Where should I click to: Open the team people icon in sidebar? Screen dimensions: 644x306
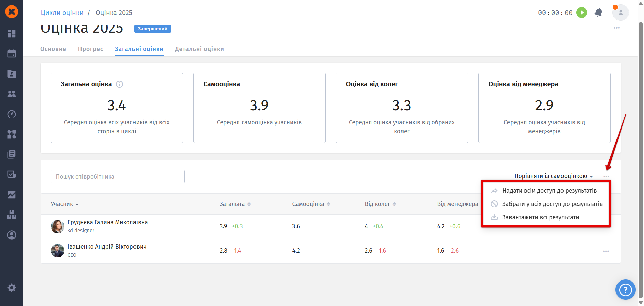pos(12,94)
